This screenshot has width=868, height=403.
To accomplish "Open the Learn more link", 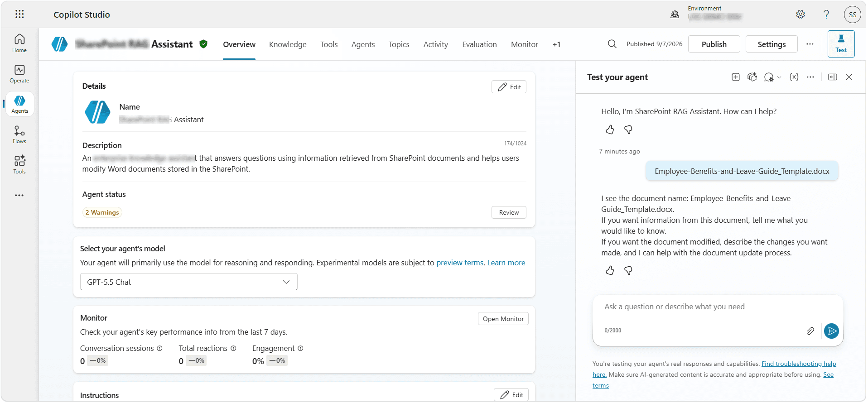I will 506,263.
